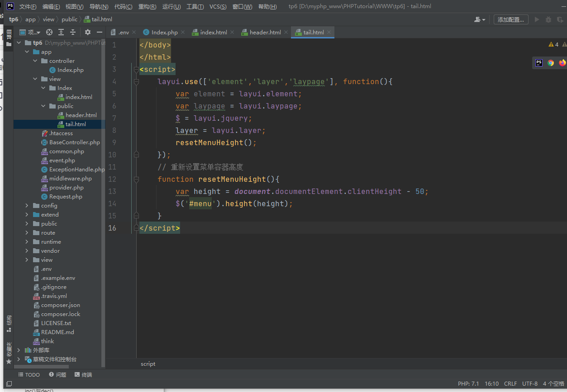Open the TODO tool window
Screen dimensions: 567x392
tap(29, 375)
